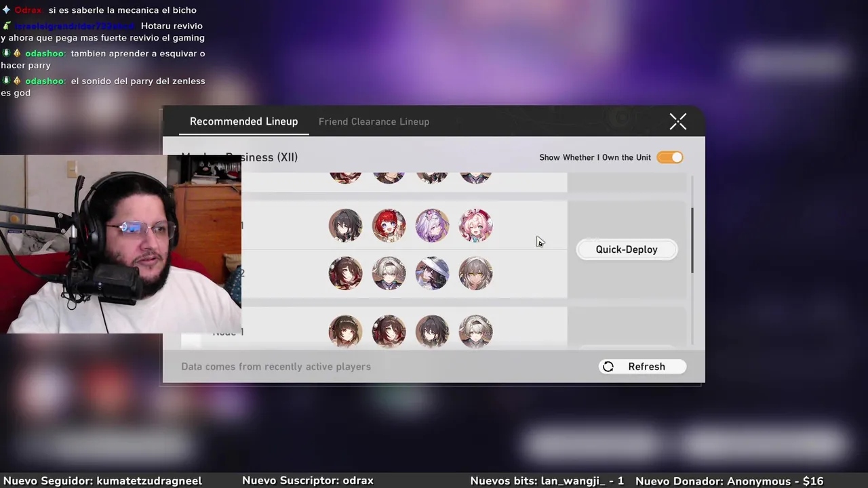Viewport: 868px width, 488px height.
Task: Click odashoo's 'el sonido del parry' message
Action: tap(103, 87)
